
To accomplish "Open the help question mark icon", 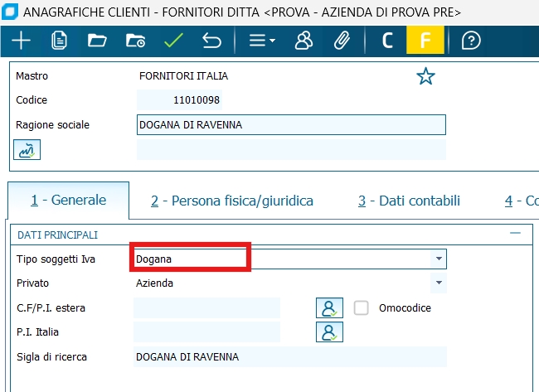I will (x=471, y=41).
